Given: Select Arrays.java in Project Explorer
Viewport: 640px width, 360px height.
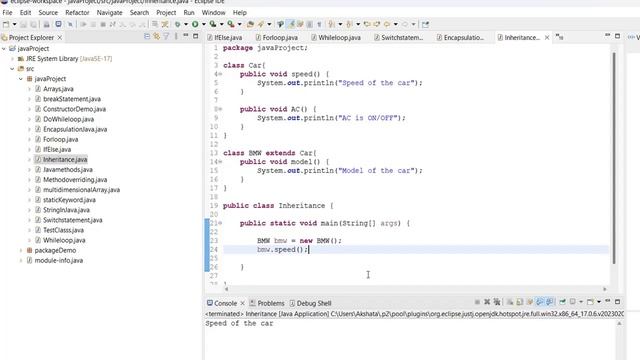Looking at the screenshot, I should coord(58,89).
